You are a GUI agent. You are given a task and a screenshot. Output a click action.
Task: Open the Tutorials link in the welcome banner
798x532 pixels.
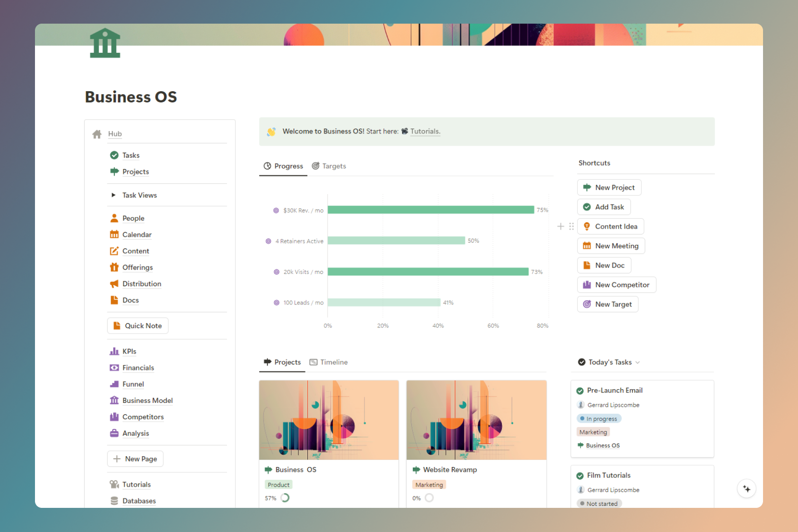pos(424,131)
